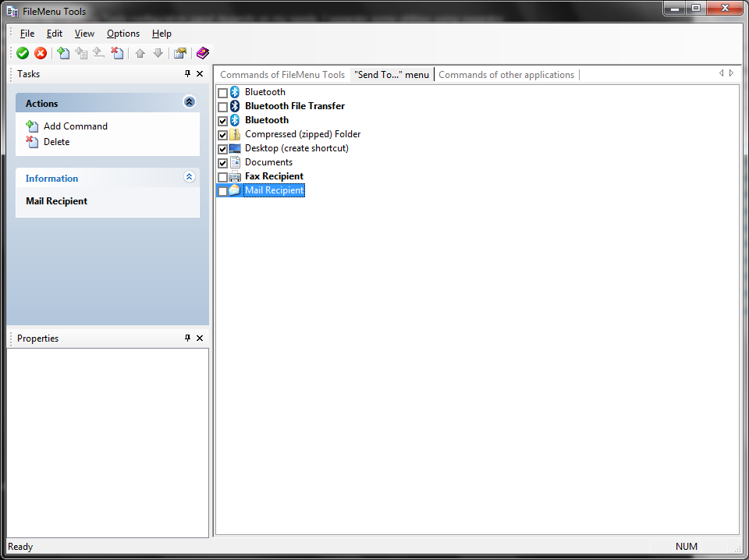The image size is (749, 560).
Task: Click the Move Up arrow icon
Action: pos(140,53)
